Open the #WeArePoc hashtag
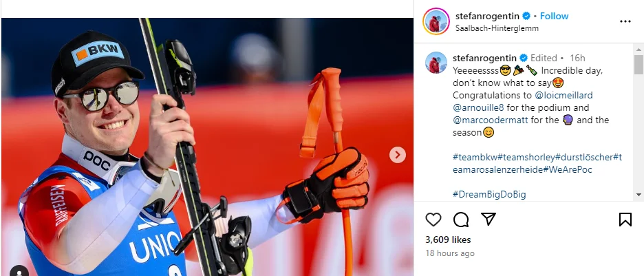The image size is (644, 276). (568, 169)
